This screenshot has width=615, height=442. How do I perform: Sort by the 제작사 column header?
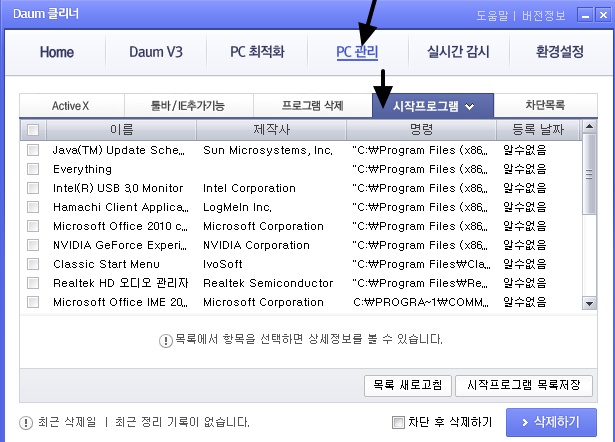point(271,129)
